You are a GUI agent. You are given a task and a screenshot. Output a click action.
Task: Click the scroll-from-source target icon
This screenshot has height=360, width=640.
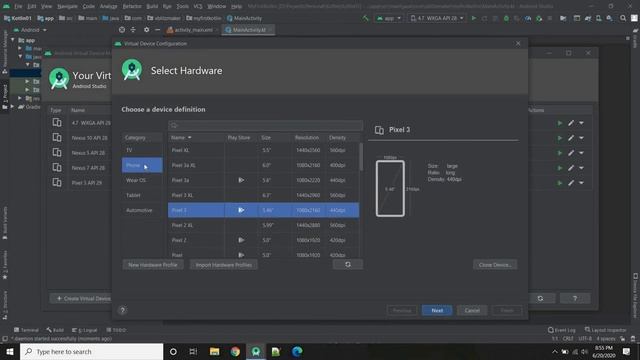click(122, 30)
